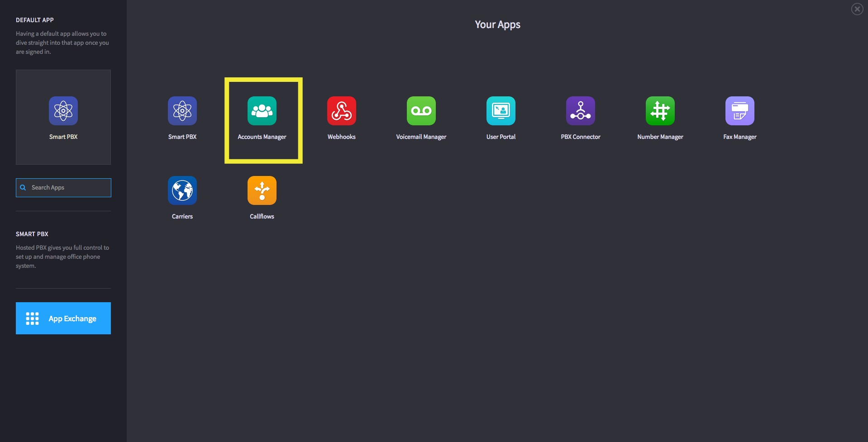The height and width of the screenshot is (442, 868).
Task: Click the Voicemail Manager label
Action: (421, 137)
